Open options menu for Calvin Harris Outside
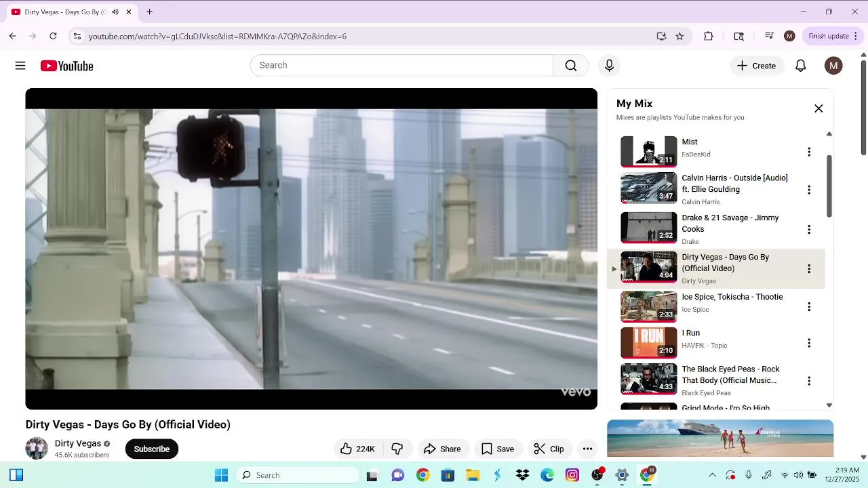 pyautogui.click(x=808, y=190)
